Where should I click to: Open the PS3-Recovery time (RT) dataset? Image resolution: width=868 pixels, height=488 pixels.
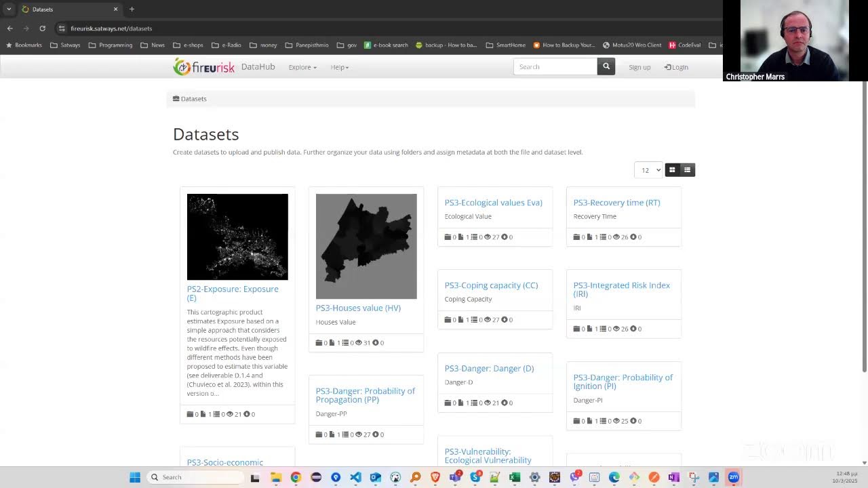(x=616, y=203)
